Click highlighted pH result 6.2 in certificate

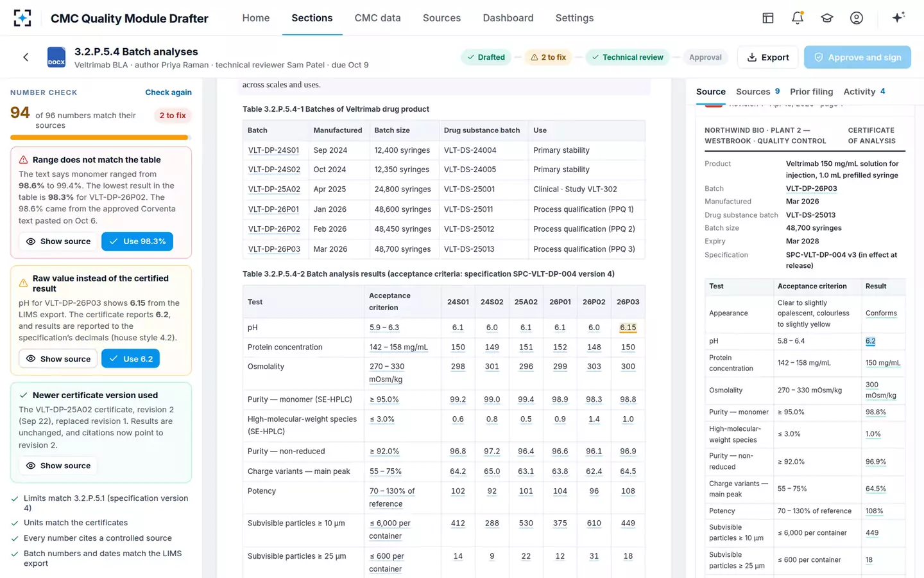click(870, 341)
